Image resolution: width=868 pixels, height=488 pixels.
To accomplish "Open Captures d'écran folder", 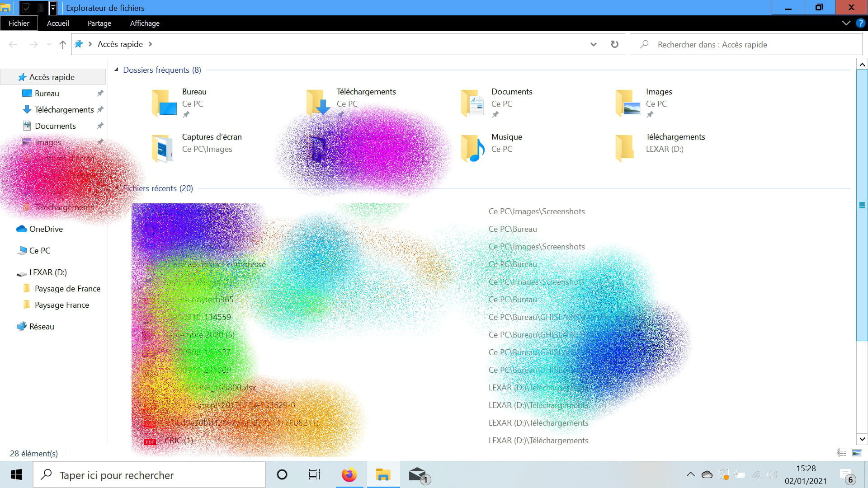I will point(162,148).
